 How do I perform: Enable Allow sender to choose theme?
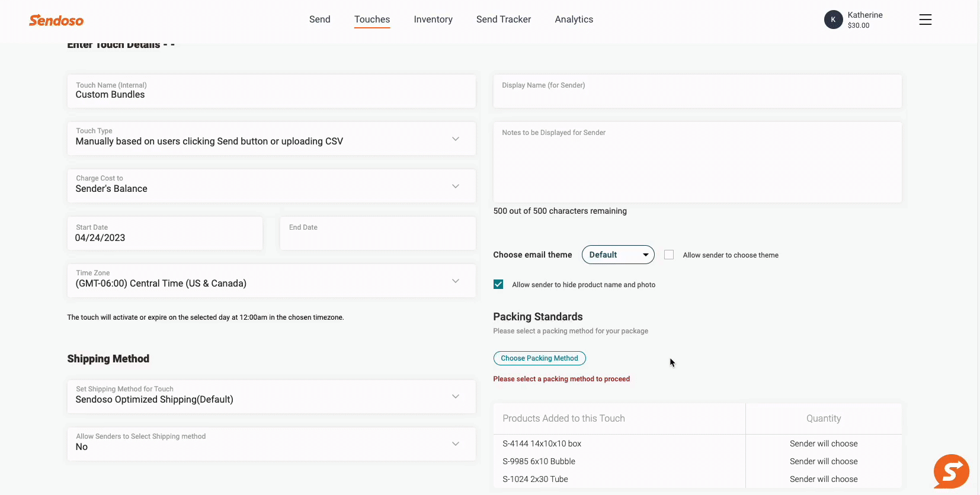click(x=669, y=255)
